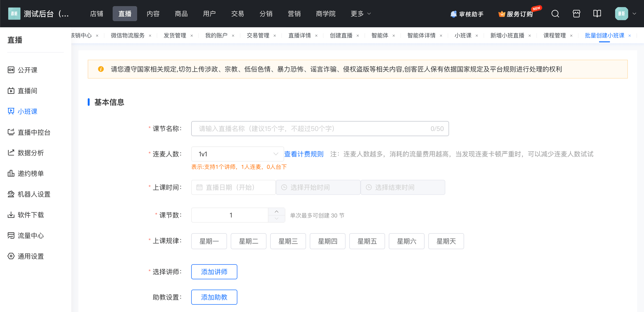Open 审核助手 assistant
This screenshot has height=312, width=644.
pyautogui.click(x=466, y=14)
